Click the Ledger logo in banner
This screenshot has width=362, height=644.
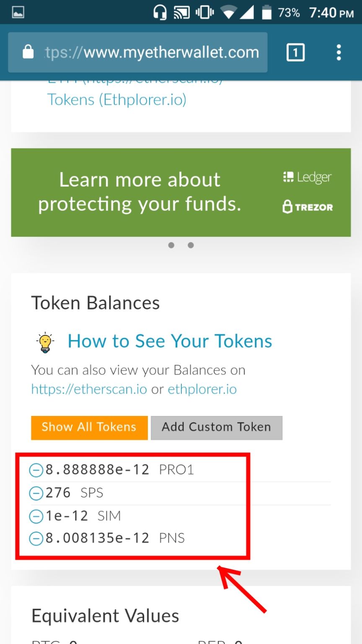(x=308, y=177)
